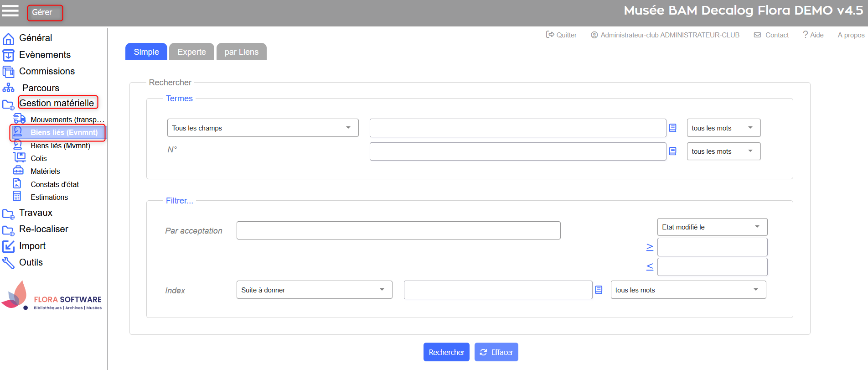The image size is (868, 370).
Task: Click the greater-than-or-equal date operator
Action: click(650, 247)
